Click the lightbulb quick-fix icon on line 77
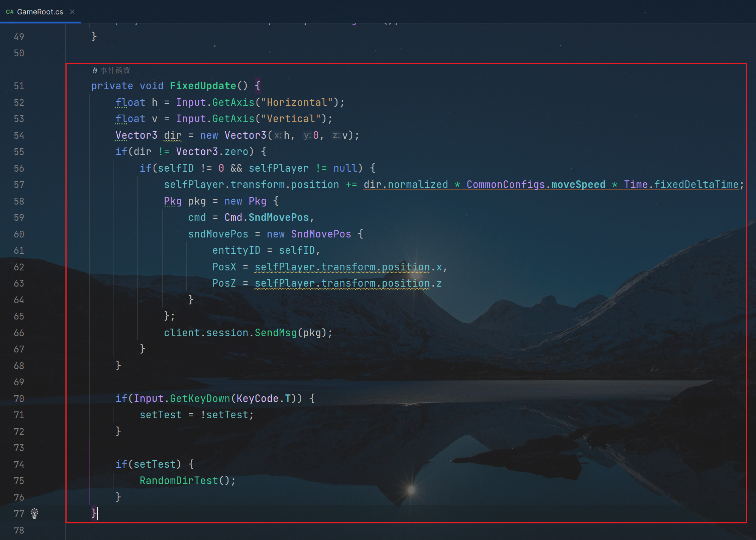The width and height of the screenshot is (756, 540). pos(34,513)
